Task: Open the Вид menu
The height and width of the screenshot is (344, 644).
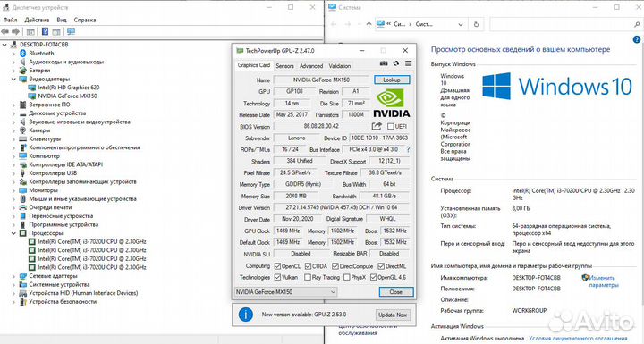Action: 62,20
